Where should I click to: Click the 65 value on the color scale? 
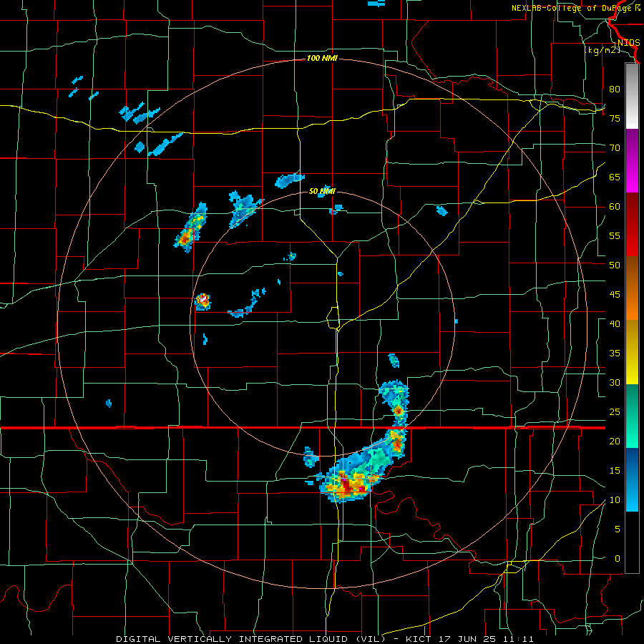[615, 177]
